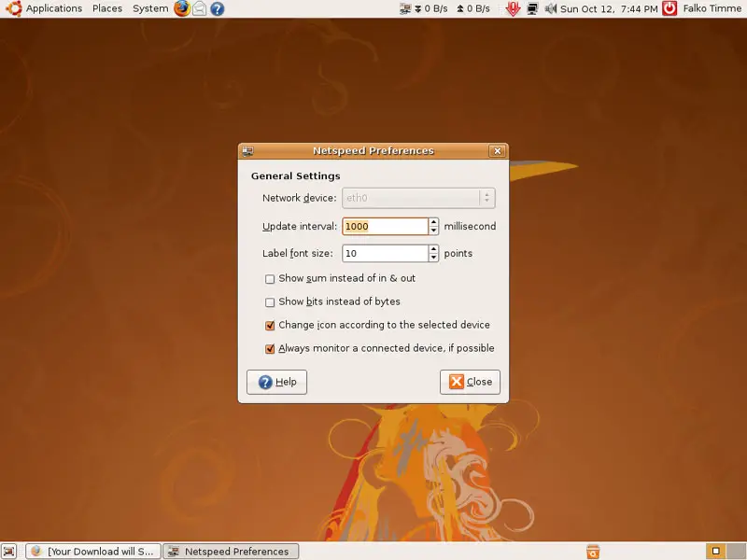The height and width of the screenshot is (560, 747).
Task: Uncheck Change icon according to selected device
Action: coord(270,326)
